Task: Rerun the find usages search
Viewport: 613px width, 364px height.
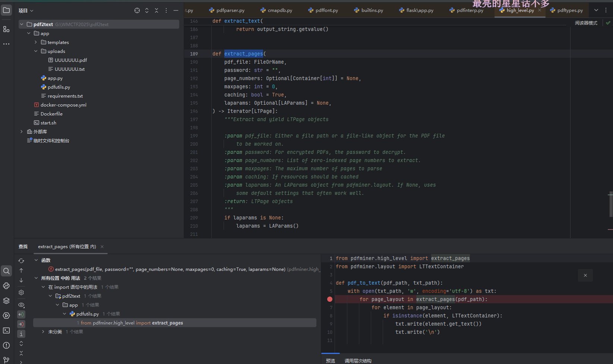Action: (21, 261)
